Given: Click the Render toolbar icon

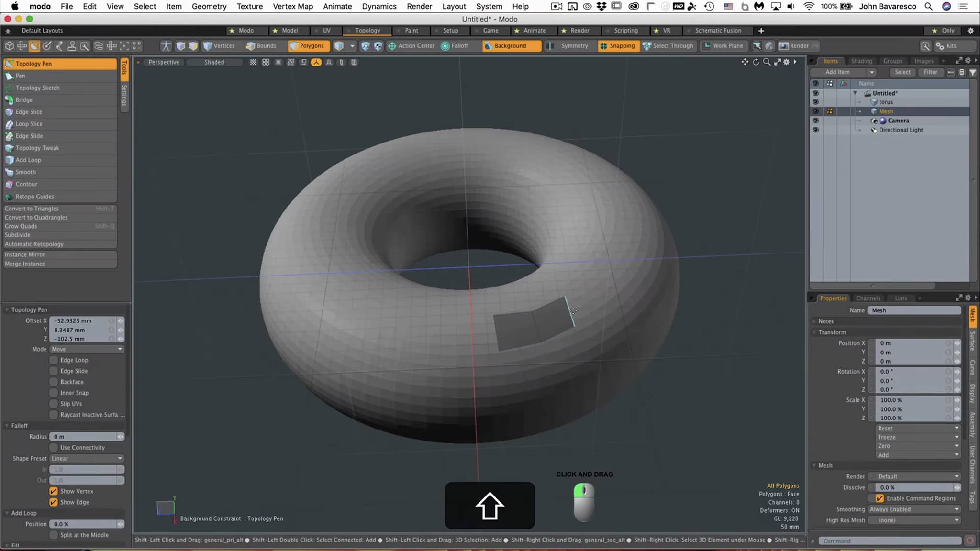Looking at the screenshot, I should click(x=784, y=46).
